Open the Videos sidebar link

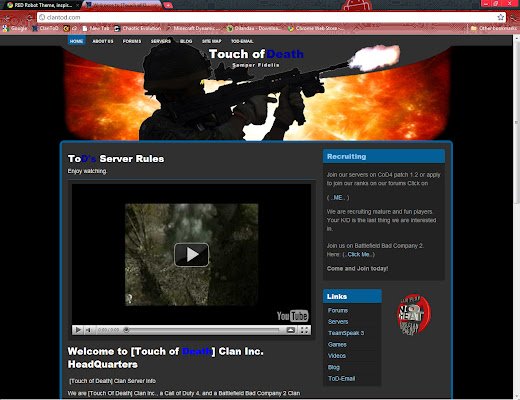point(337,356)
